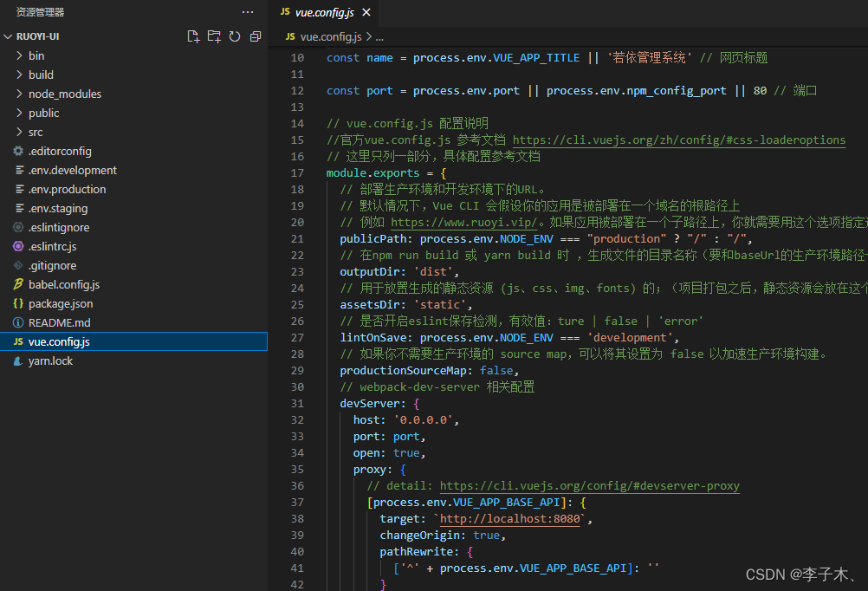Expand the src folder
The height and width of the screenshot is (591, 868).
(x=19, y=132)
